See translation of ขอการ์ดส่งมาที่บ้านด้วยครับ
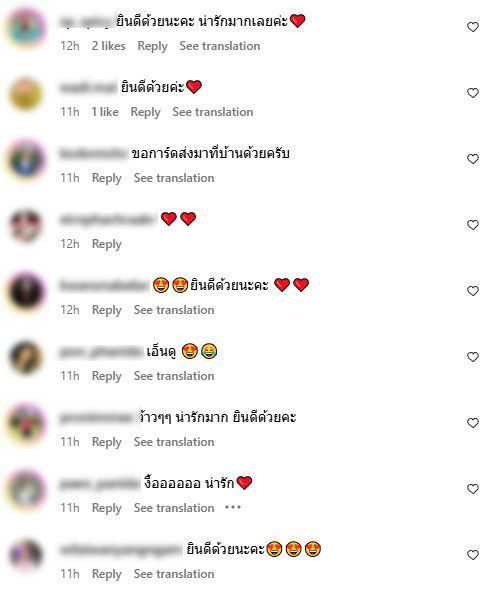The width and height of the screenshot is (486, 597). 174,178
